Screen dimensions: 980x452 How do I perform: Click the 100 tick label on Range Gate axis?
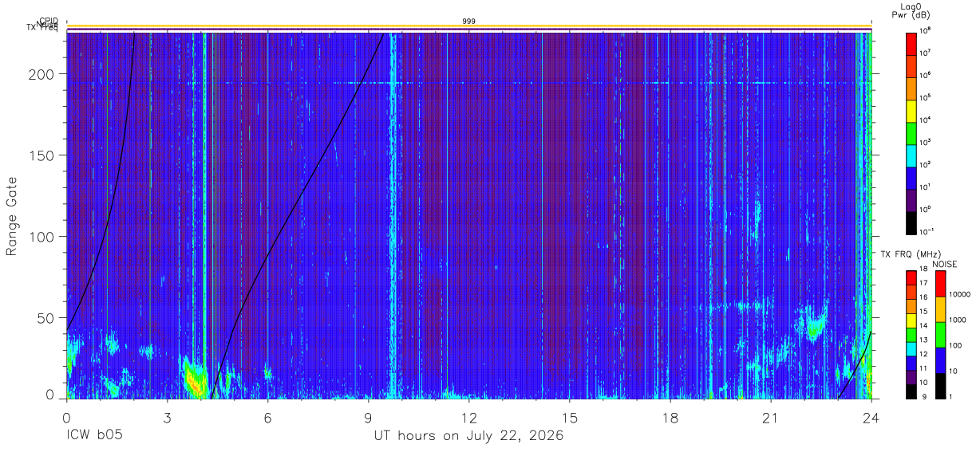[43, 237]
